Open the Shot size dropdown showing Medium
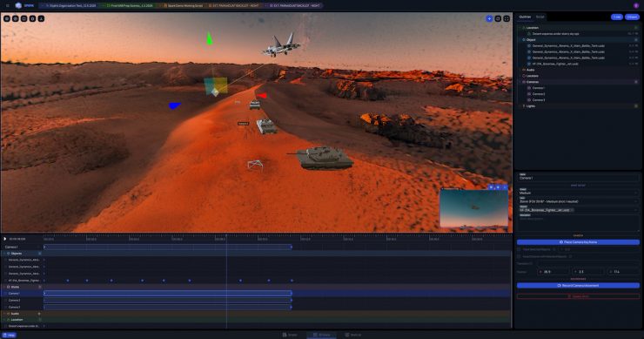644x339 pixels. (x=578, y=192)
